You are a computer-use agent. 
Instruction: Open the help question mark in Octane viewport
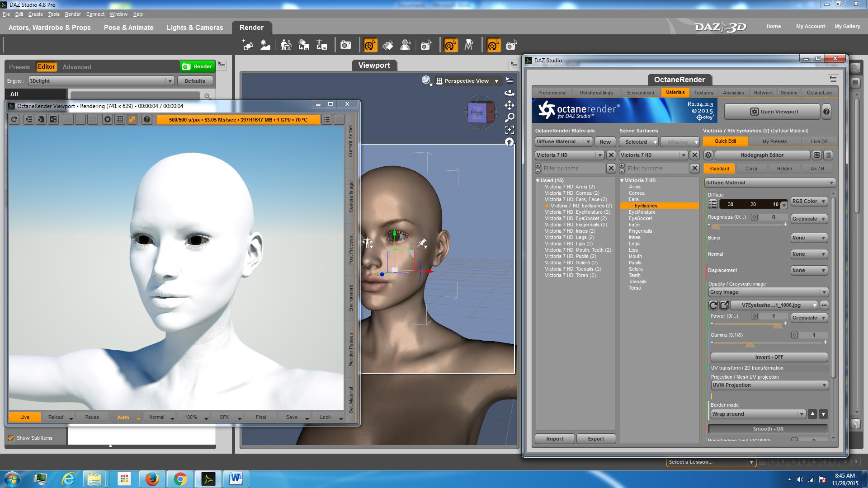point(146,119)
